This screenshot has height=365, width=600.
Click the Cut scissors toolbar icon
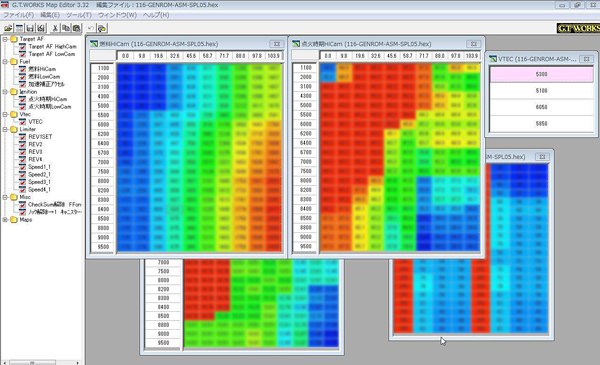55,28
